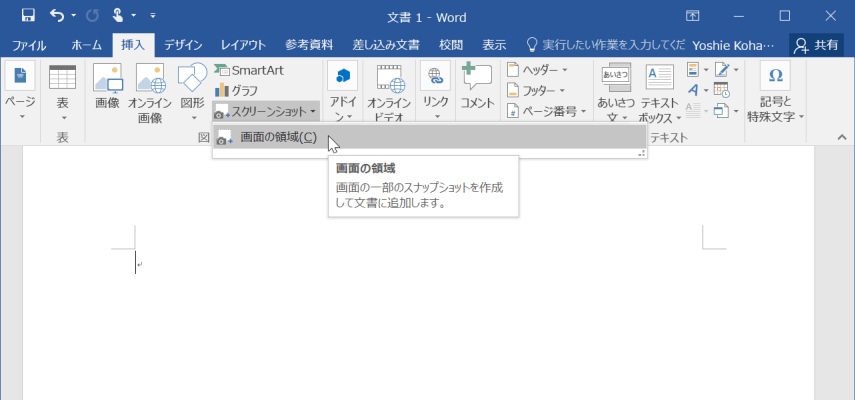Open the フッター footer dropdown

pyautogui.click(x=536, y=90)
